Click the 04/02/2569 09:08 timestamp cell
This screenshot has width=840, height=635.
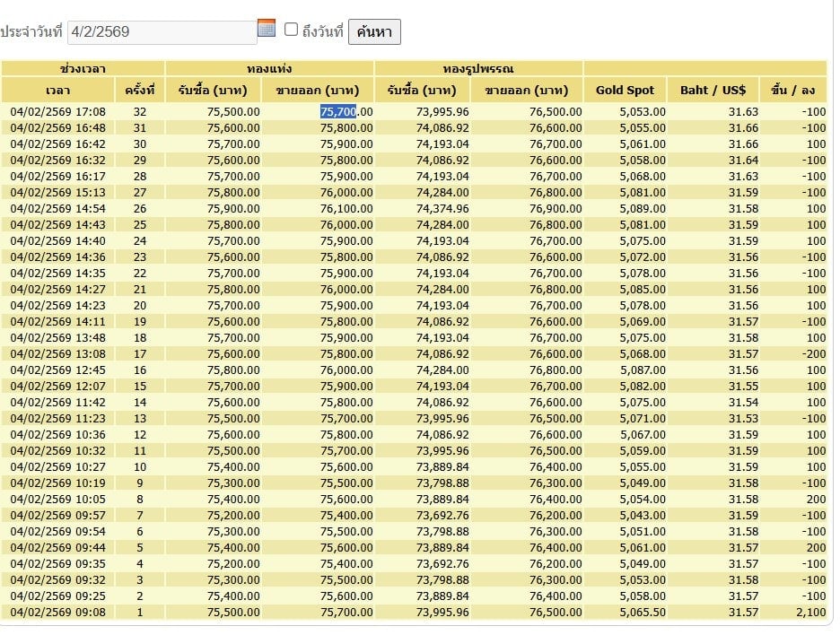pos(58,613)
